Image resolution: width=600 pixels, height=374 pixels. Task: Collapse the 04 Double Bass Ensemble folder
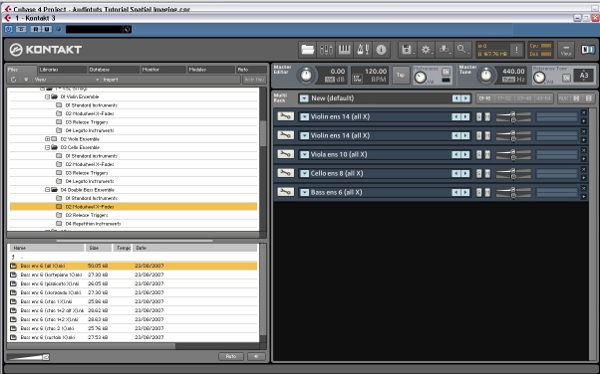click(47, 190)
